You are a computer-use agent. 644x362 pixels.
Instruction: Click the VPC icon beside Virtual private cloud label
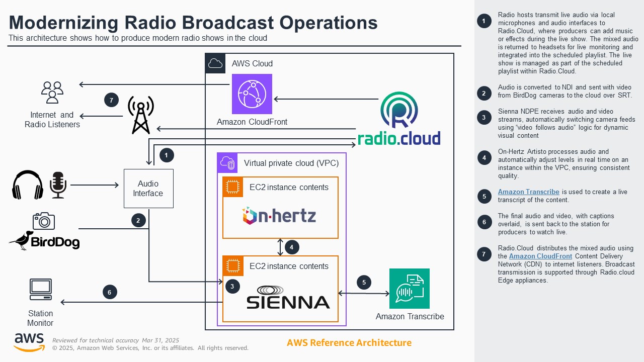coord(227,163)
